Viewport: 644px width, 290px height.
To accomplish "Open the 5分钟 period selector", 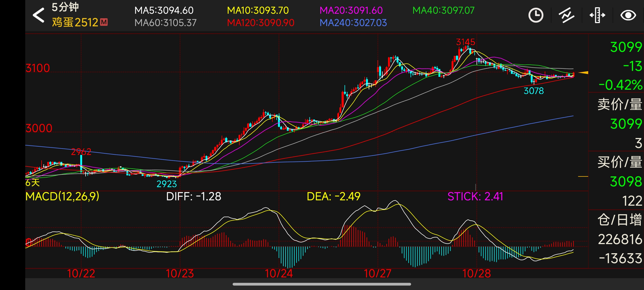I will 65,7.
